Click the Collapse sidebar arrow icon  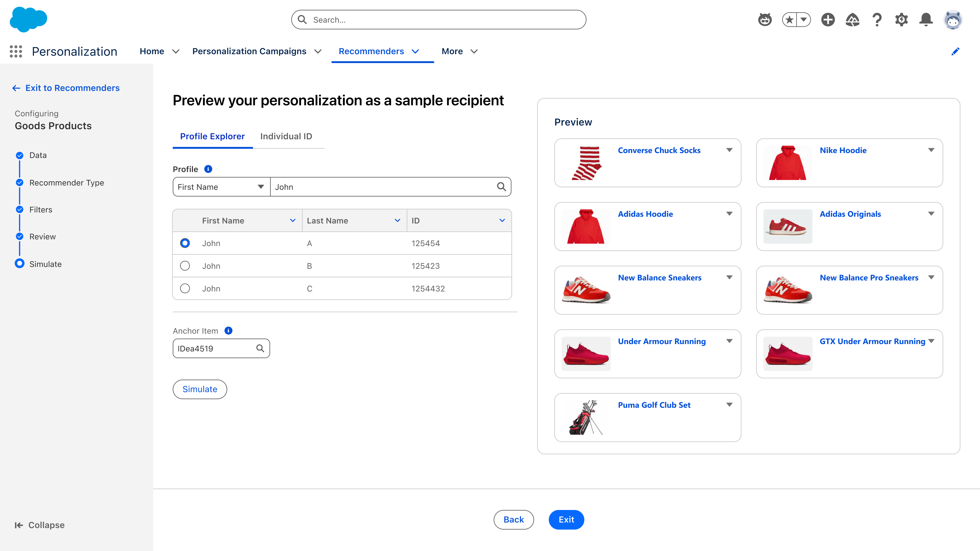(19, 525)
